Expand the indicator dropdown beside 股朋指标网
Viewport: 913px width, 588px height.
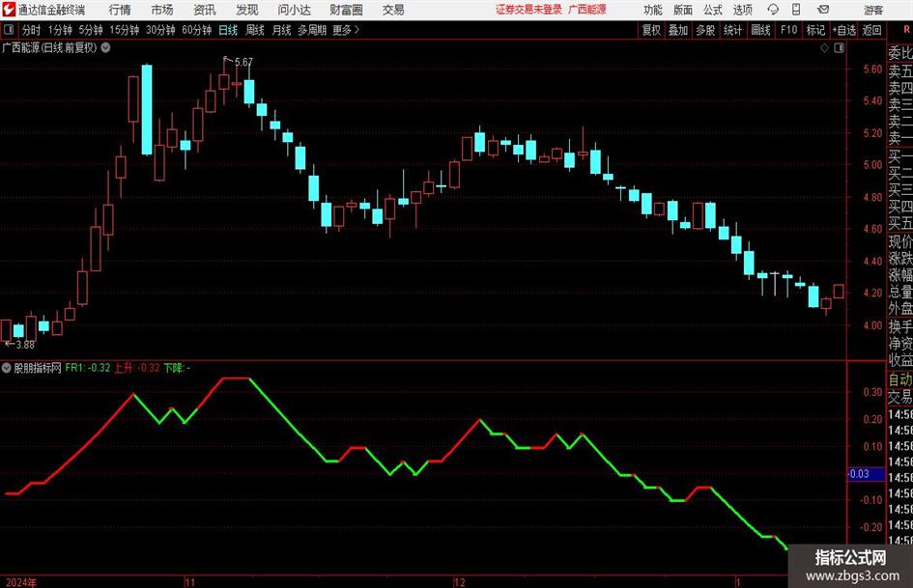[x=7, y=368]
